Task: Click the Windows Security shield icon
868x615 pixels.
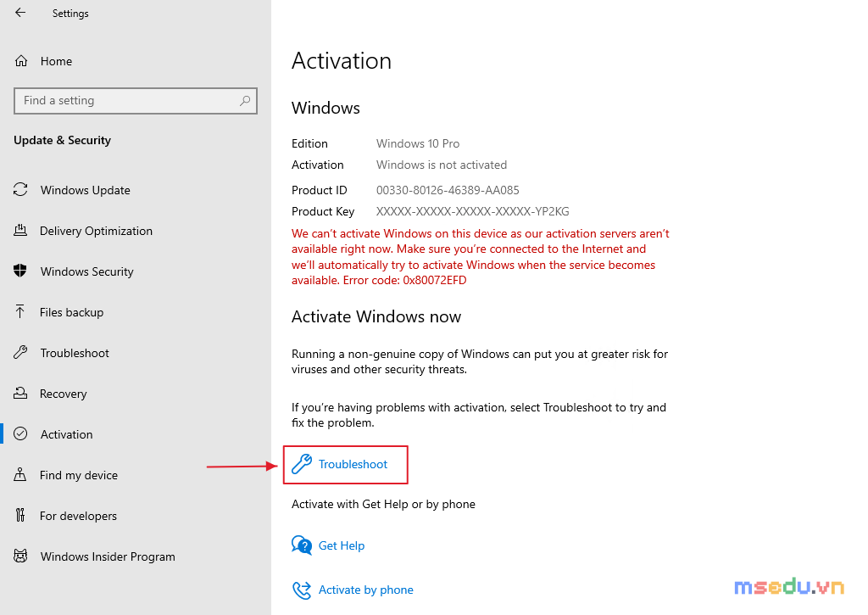Action: click(20, 271)
